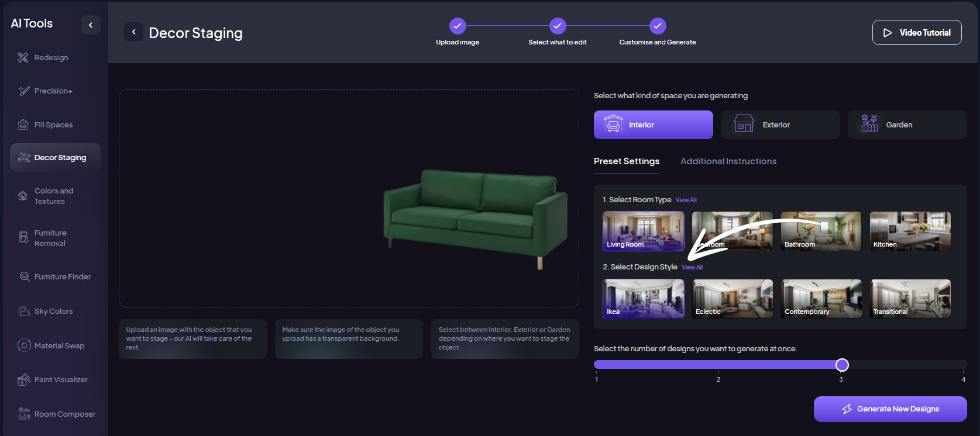Expand all design styles with View All
This screenshot has width=980, height=436.
click(x=692, y=267)
